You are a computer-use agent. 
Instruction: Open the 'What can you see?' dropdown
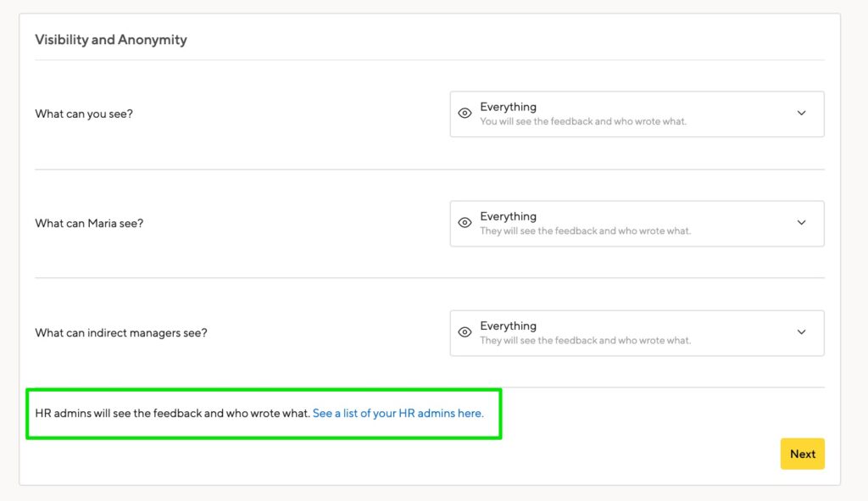637,114
